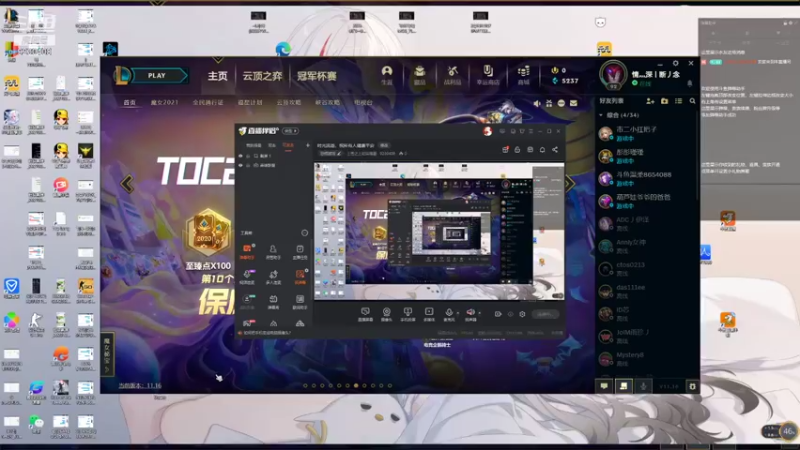Select the highlighted carousel dot indicator
This screenshot has width=800, height=450.
[356, 386]
